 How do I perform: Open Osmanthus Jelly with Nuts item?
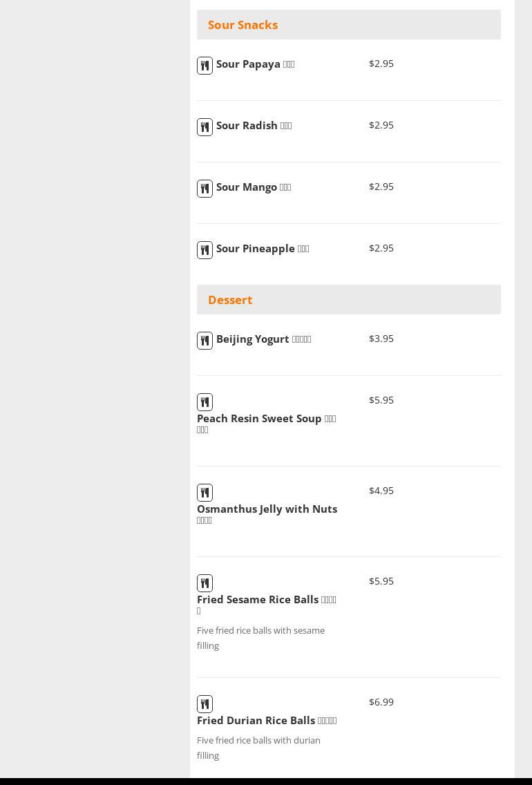click(267, 509)
